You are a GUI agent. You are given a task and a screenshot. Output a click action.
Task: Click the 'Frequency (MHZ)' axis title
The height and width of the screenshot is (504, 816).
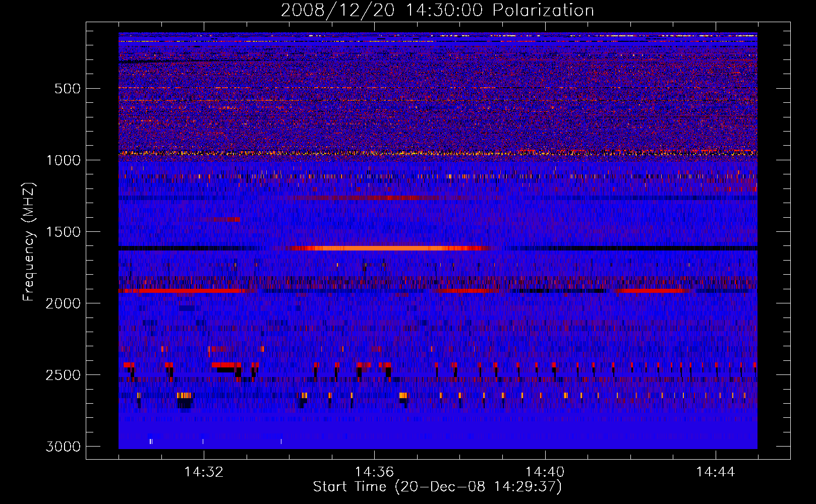coord(29,242)
